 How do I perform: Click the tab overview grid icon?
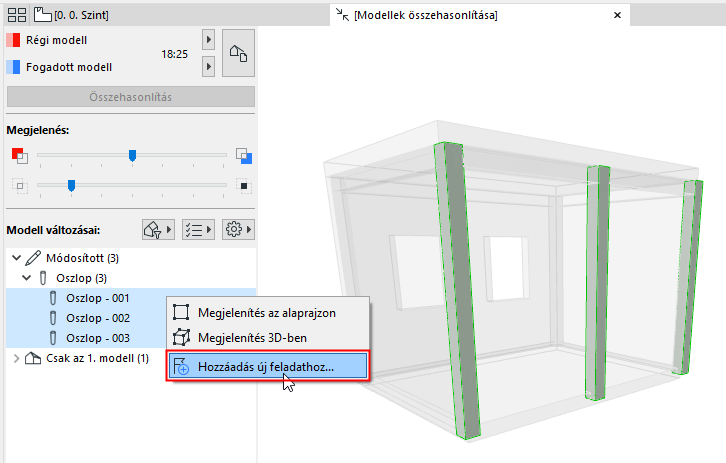pyautogui.click(x=17, y=15)
